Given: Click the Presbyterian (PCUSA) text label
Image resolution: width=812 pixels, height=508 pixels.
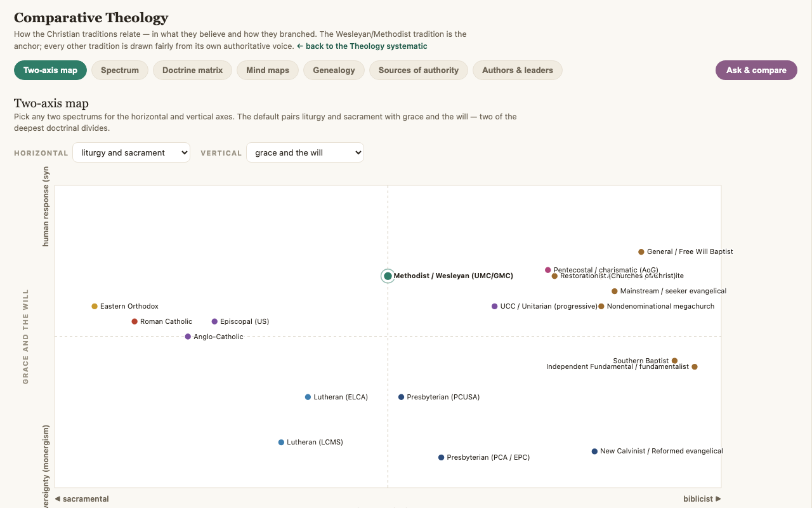Looking at the screenshot, I should coord(443,397).
